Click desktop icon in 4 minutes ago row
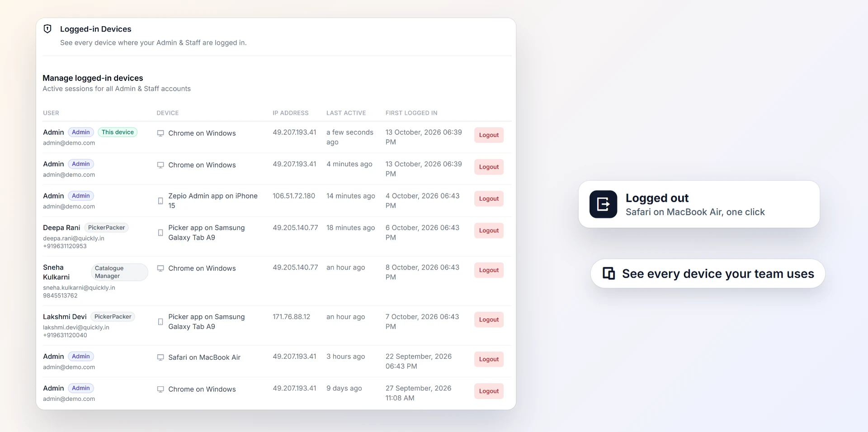 point(160,165)
